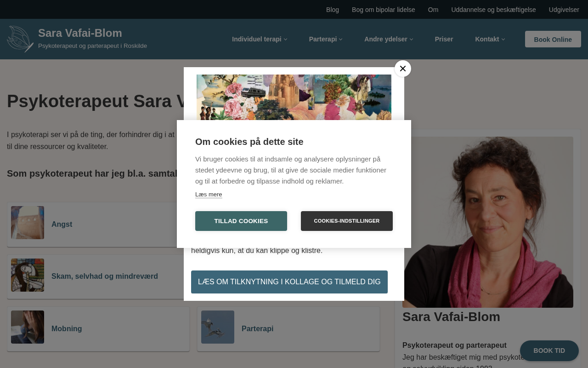Click Sara Vafai-Blom's portrait photo
This screenshot has width=588, height=368.
(x=488, y=222)
